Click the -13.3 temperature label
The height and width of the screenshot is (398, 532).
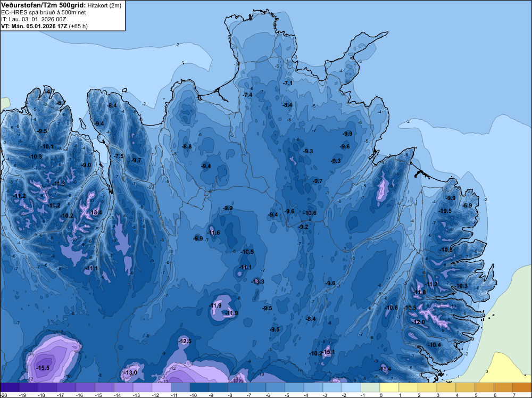pyautogui.click(x=257, y=281)
